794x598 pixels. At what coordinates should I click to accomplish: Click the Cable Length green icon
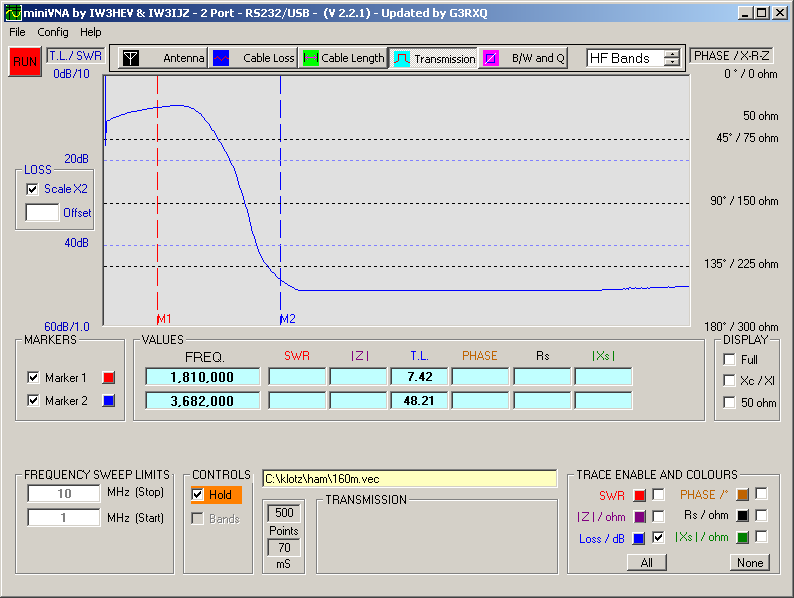310,58
